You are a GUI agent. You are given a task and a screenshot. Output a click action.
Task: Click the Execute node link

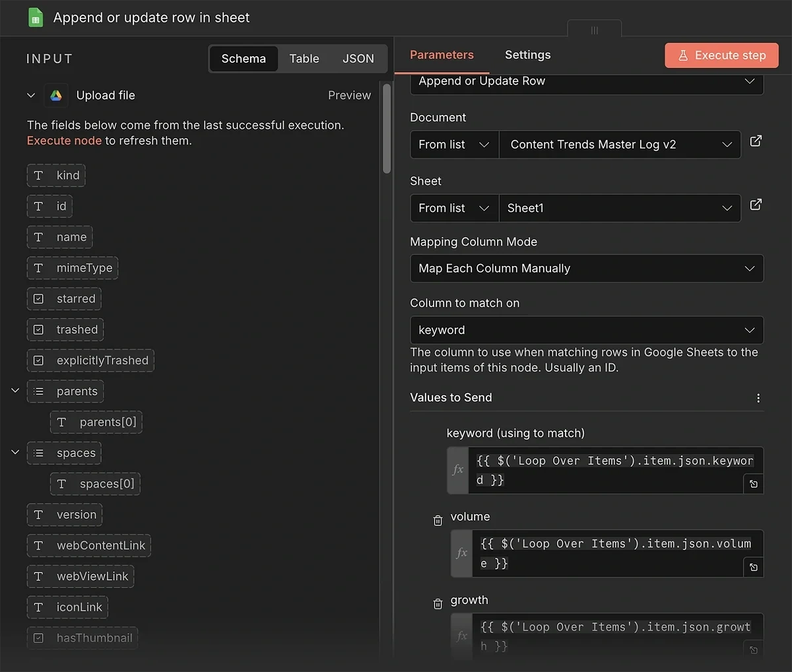64,141
